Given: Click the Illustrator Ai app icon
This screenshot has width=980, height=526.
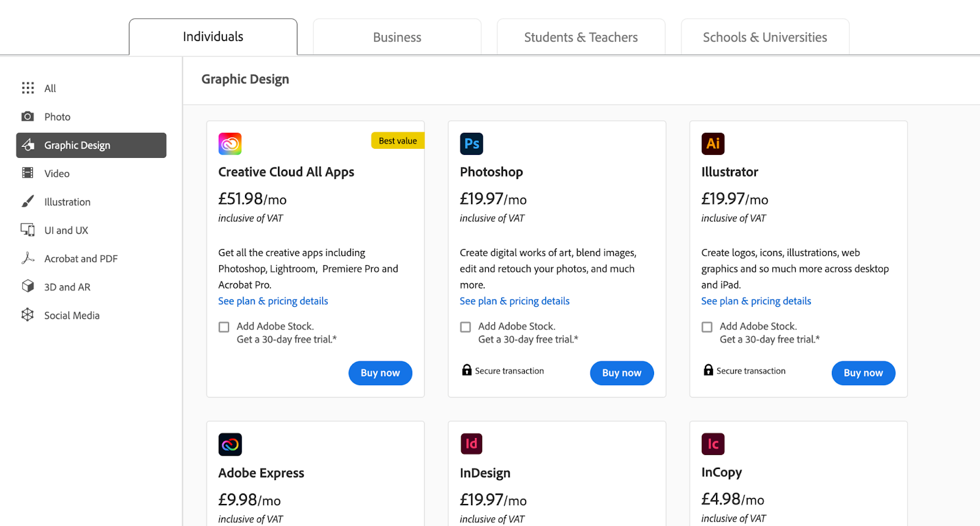Looking at the screenshot, I should click(x=712, y=144).
